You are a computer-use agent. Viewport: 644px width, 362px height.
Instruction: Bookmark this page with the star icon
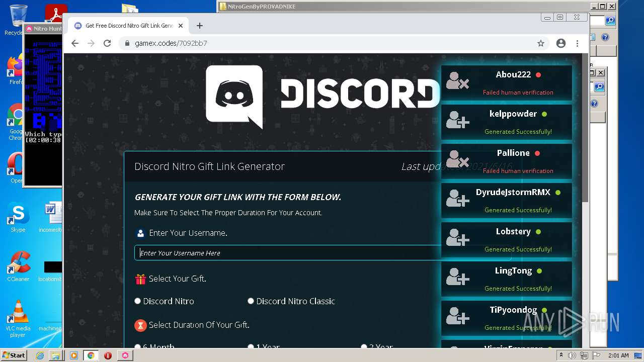541,43
